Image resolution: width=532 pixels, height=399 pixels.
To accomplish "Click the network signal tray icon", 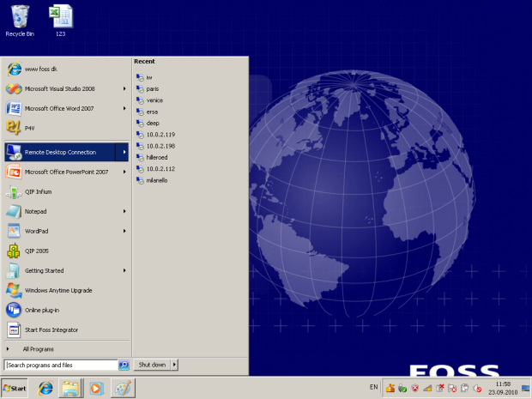I will point(427,388).
